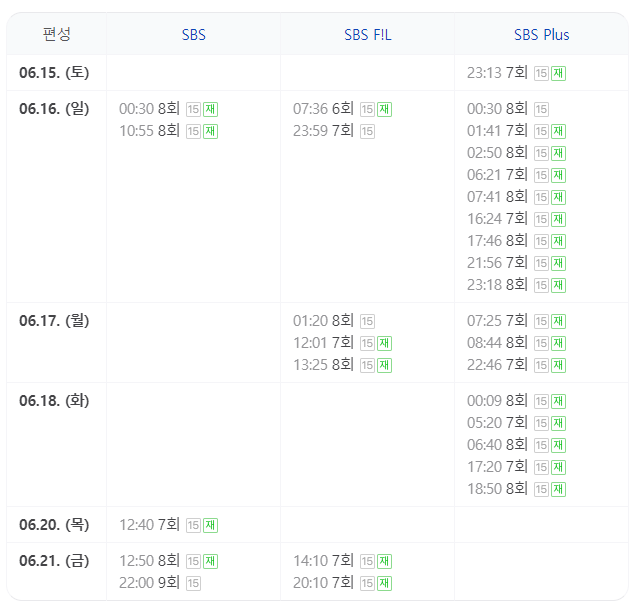Click the 16:24 7회 entry
Image resolution: width=640 pixels, height=615 pixels.
(x=497, y=219)
